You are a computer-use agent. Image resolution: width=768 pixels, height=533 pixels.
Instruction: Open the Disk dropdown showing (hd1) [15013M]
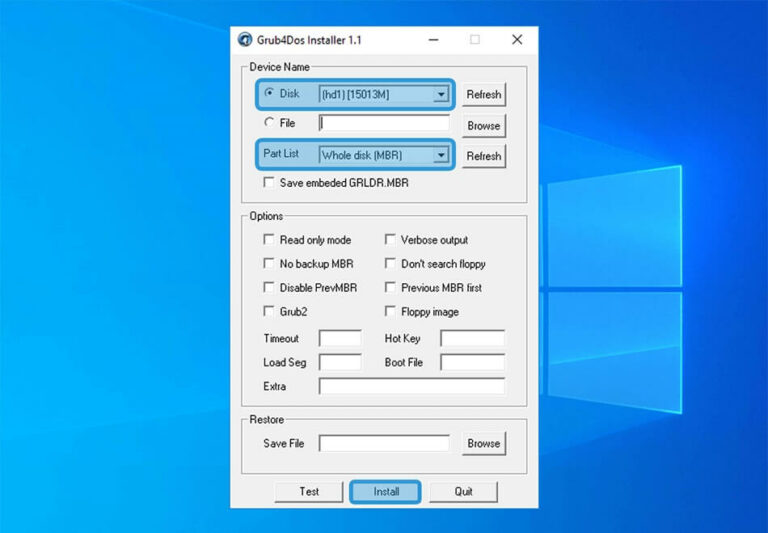[x=384, y=94]
